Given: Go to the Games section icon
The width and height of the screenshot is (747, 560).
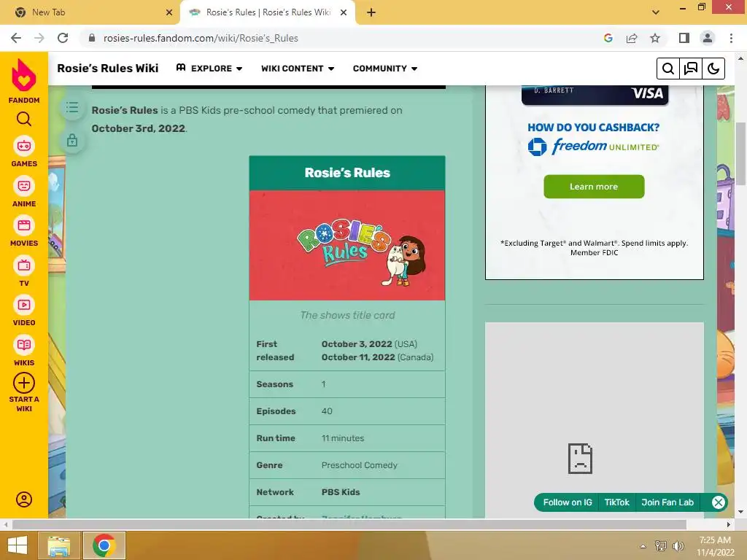Looking at the screenshot, I should [x=24, y=146].
